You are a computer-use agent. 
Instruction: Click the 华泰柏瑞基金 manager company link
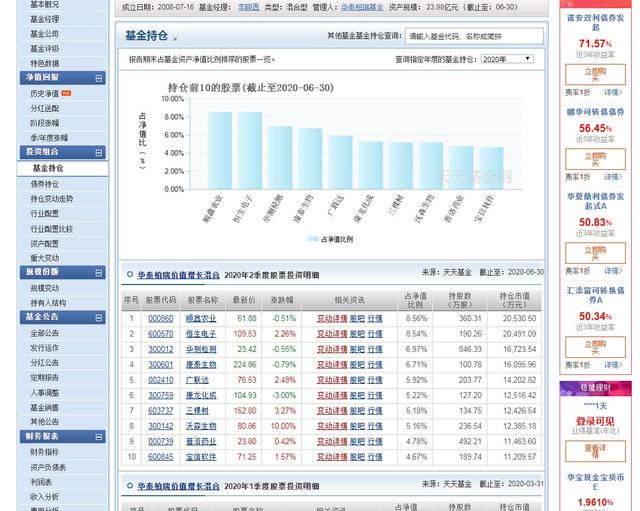pos(362,7)
